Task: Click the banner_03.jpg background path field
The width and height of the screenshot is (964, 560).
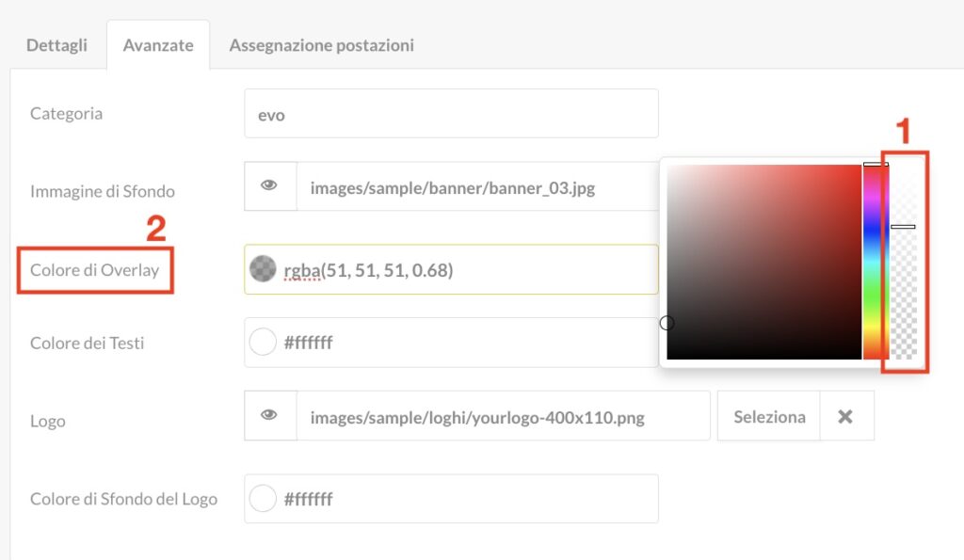Action: tap(477, 187)
